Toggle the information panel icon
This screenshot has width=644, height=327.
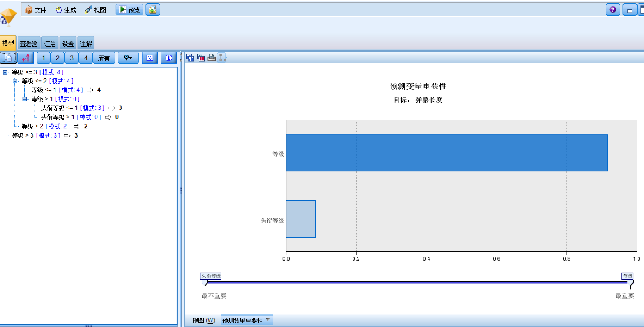pyautogui.click(x=169, y=58)
